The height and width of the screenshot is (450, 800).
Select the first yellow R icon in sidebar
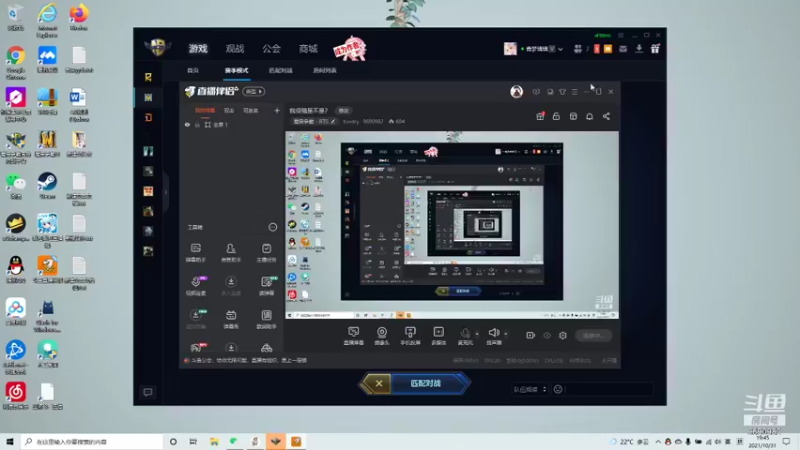pos(148,77)
